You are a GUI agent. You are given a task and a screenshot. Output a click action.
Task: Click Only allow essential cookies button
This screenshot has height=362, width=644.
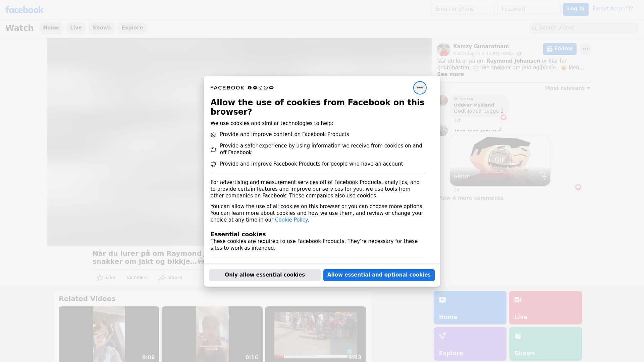tap(265, 275)
